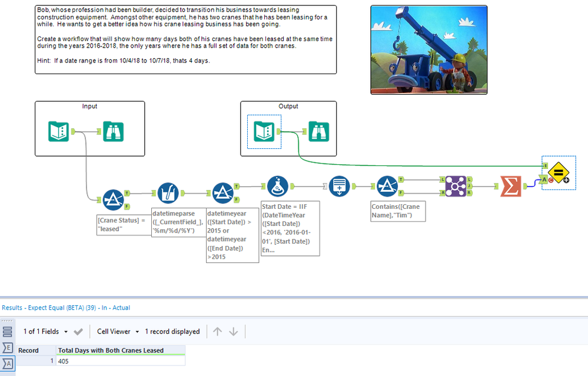
Task: Select the Formula tool with Start Date expression
Action: [x=277, y=187]
